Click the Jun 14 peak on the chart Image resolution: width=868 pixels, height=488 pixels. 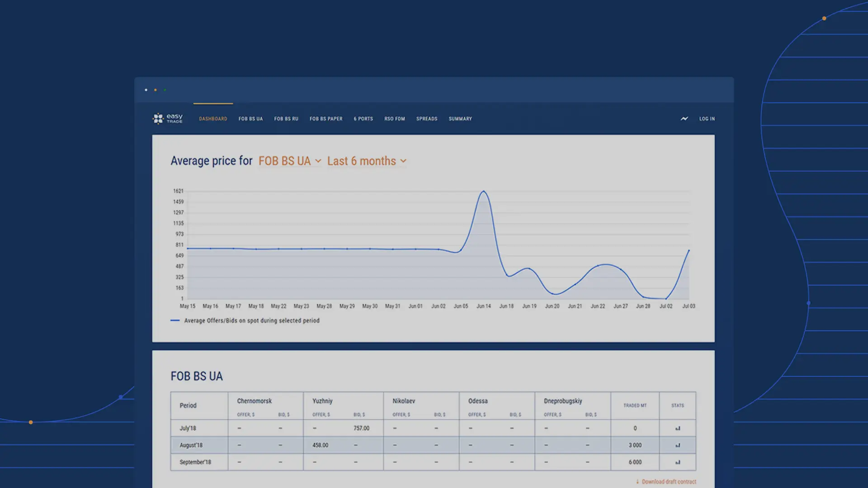coord(484,192)
